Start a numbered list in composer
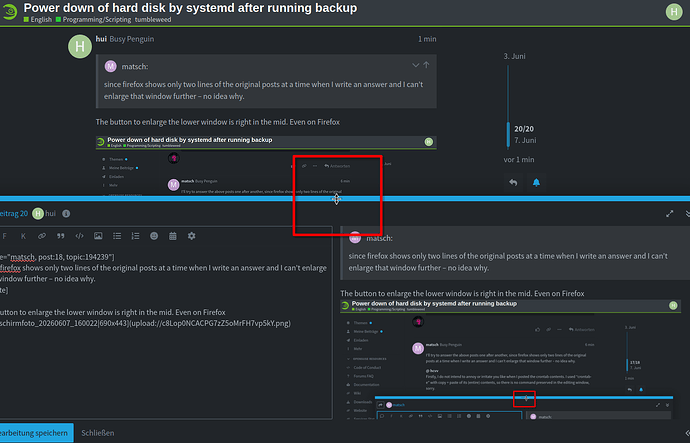This screenshot has height=443, width=690. [x=136, y=236]
